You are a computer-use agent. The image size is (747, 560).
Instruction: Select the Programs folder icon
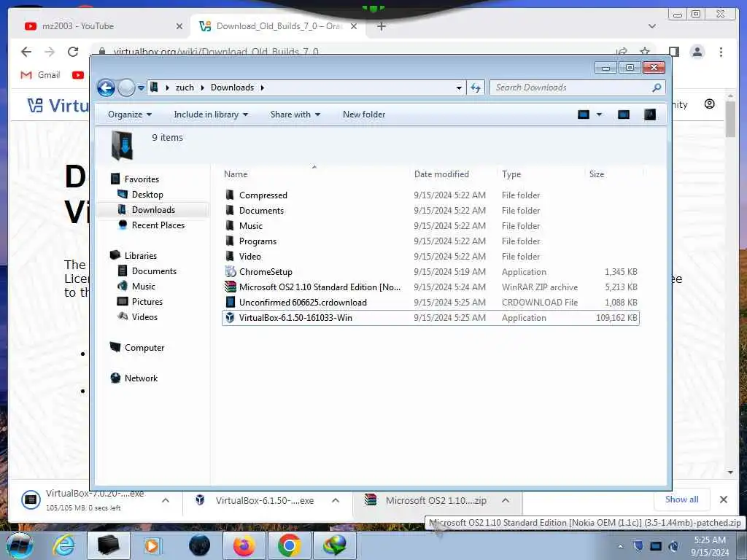(x=230, y=241)
